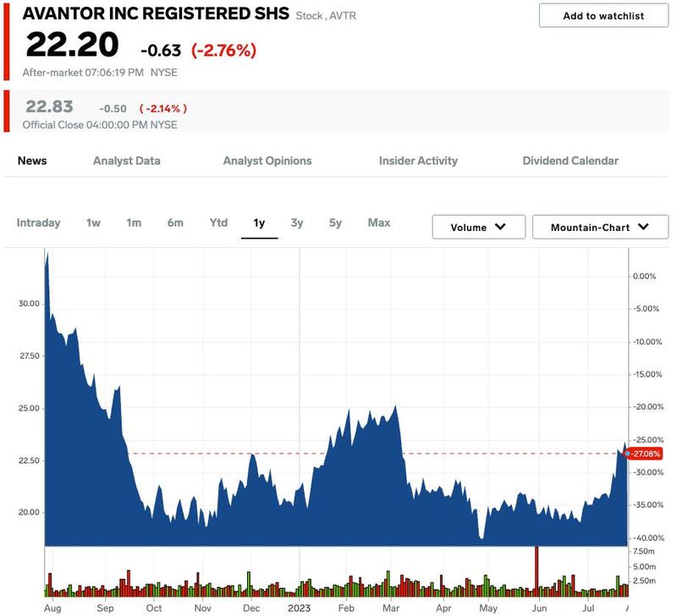The image size is (677, 616).
Task: Switch to the Analyst Data tab
Action: (126, 161)
